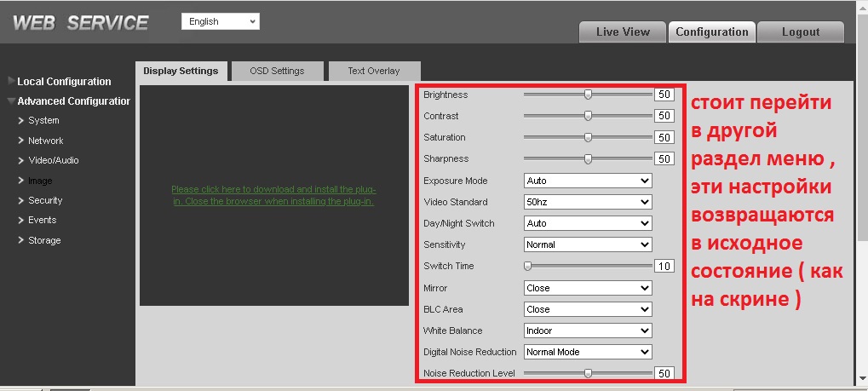Screen dimensions: 868x391
Task: Click the Contrast value input field
Action: 664,116
